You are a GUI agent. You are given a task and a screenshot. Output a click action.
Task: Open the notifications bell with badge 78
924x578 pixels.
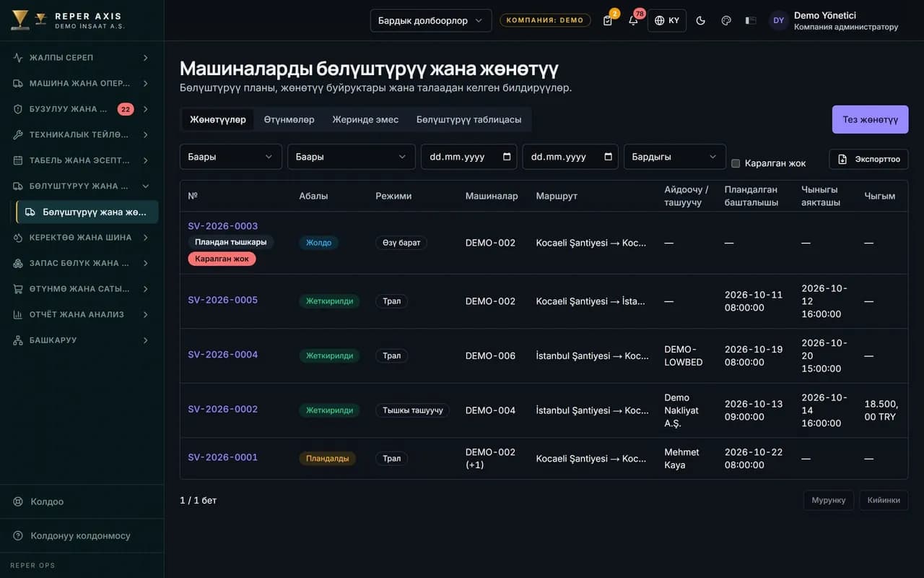[633, 20]
